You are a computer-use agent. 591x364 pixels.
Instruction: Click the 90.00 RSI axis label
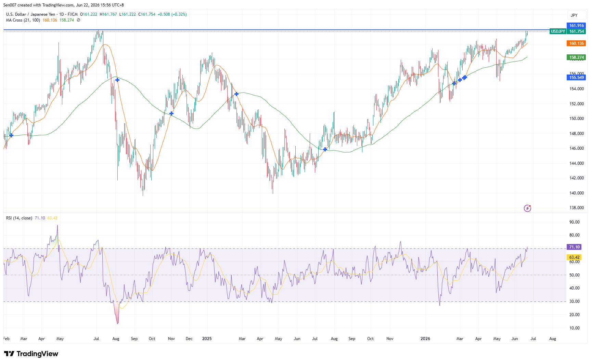coord(574,222)
